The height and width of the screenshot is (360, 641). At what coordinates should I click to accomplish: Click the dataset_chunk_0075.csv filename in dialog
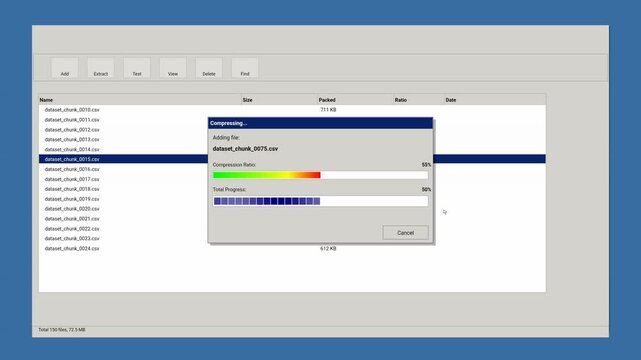click(245, 149)
